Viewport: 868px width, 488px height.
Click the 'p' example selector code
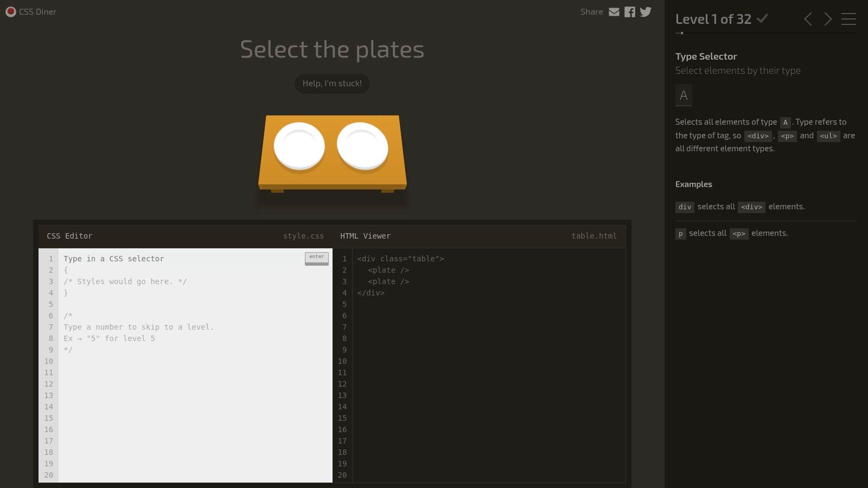[680, 234]
